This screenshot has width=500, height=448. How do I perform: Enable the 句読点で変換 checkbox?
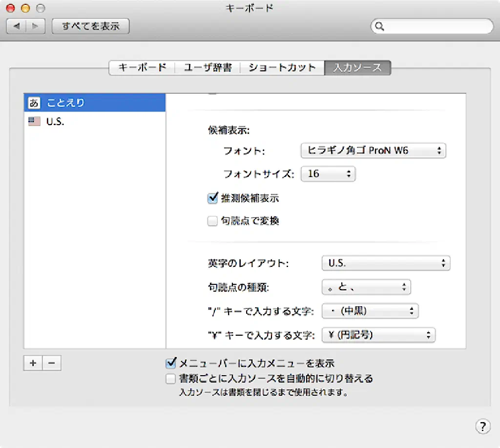tap(212, 221)
